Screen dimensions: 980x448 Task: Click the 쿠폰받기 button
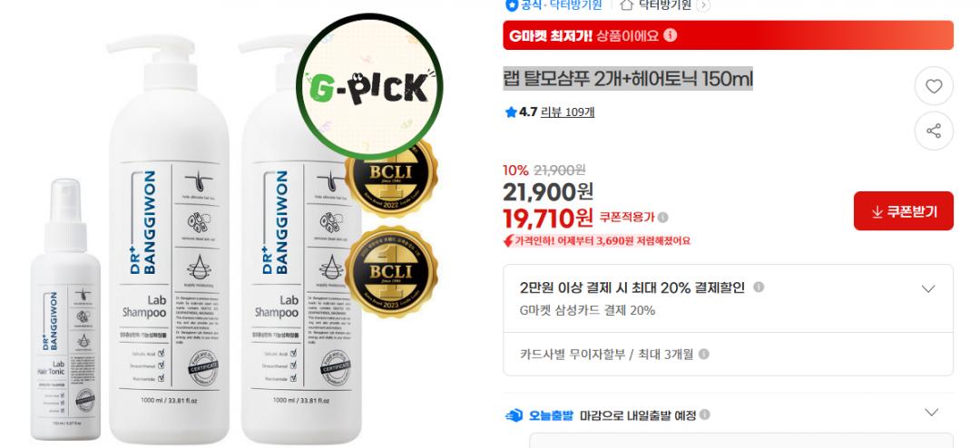click(x=903, y=211)
